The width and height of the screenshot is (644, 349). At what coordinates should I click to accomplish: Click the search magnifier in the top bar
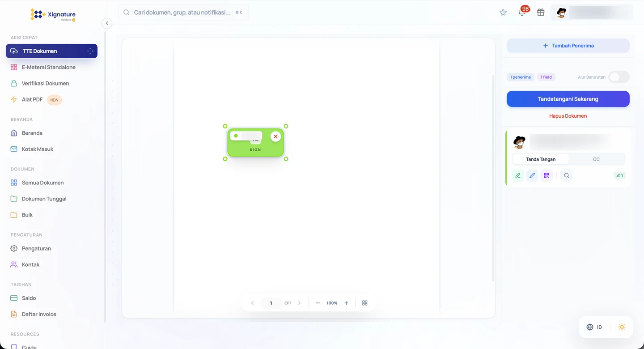tap(127, 13)
